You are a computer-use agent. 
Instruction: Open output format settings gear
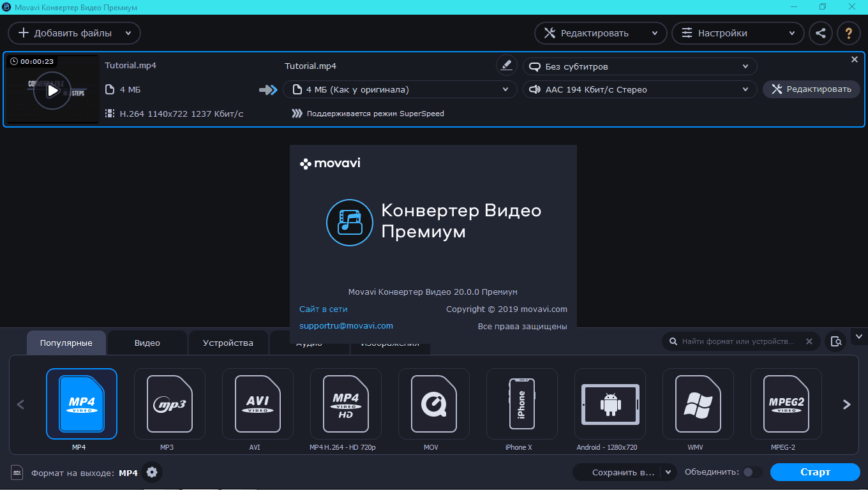[x=152, y=472]
